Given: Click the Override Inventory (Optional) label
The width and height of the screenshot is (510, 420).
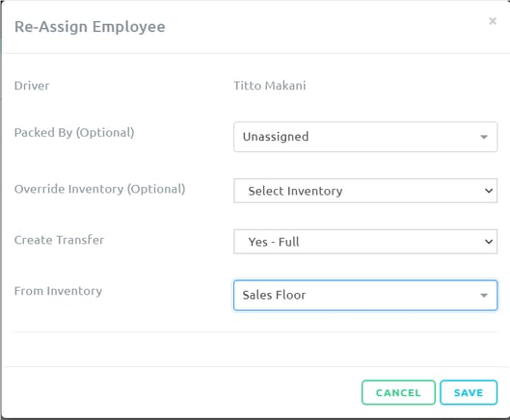Looking at the screenshot, I should (x=99, y=189).
